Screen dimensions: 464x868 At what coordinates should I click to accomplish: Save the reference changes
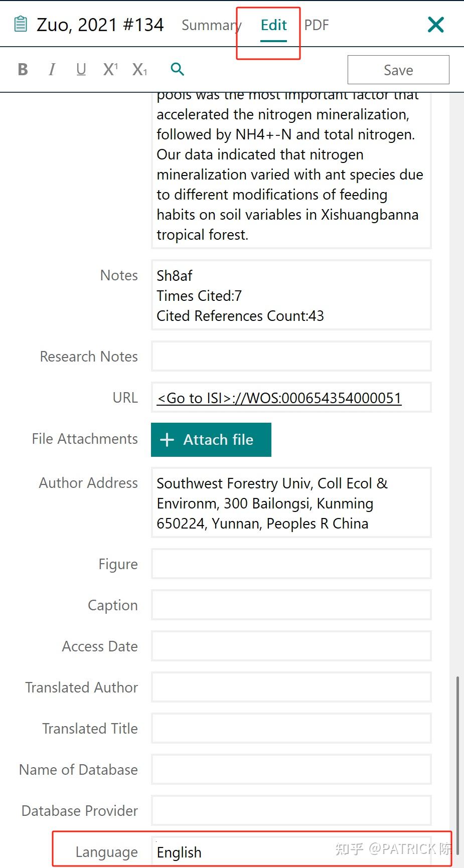398,70
